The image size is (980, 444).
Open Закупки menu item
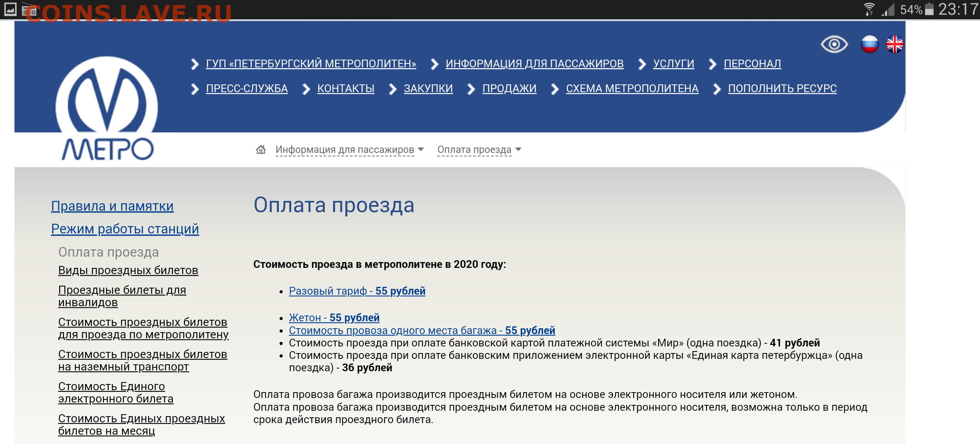pos(428,89)
